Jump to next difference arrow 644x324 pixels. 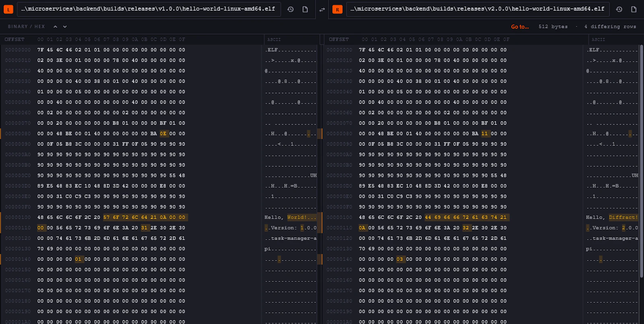(65, 27)
